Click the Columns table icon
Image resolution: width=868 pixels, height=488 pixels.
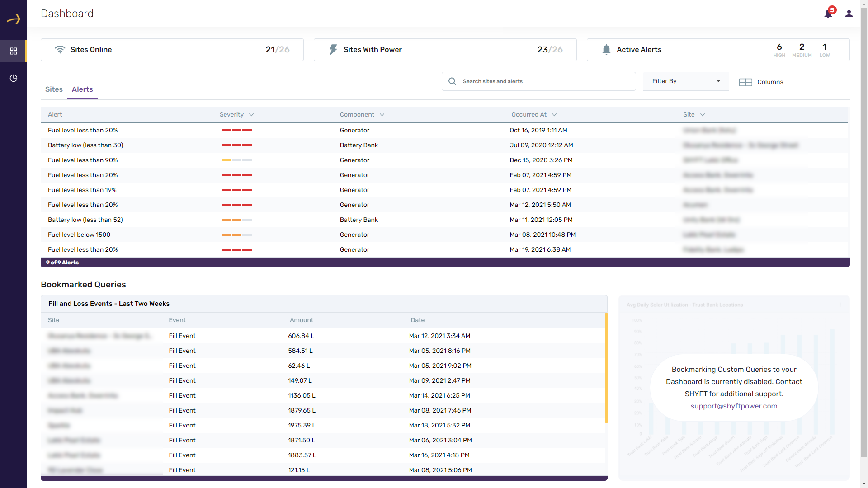[x=745, y=82]
